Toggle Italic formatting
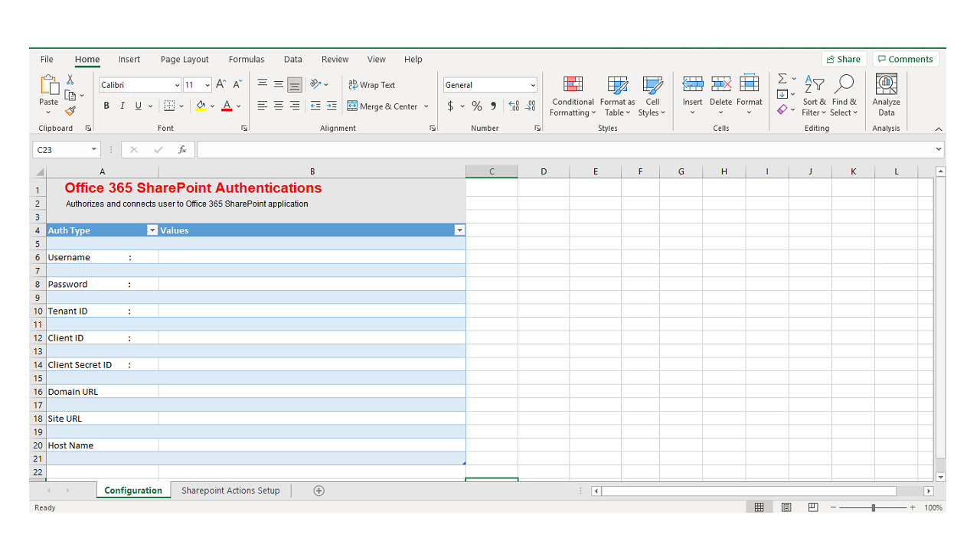 pos(122,106)
